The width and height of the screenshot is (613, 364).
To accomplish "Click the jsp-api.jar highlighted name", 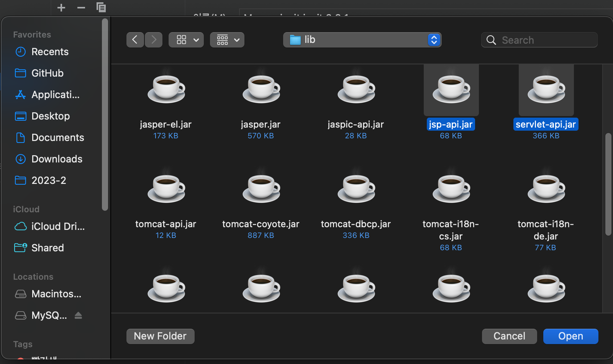I will pyautogui.click(x=451, y=125).
